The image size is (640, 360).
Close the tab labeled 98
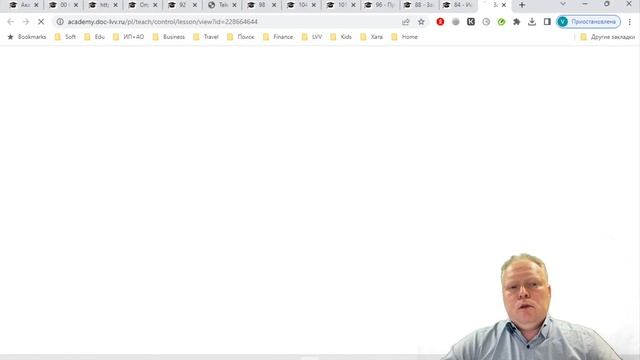(274, 5)
